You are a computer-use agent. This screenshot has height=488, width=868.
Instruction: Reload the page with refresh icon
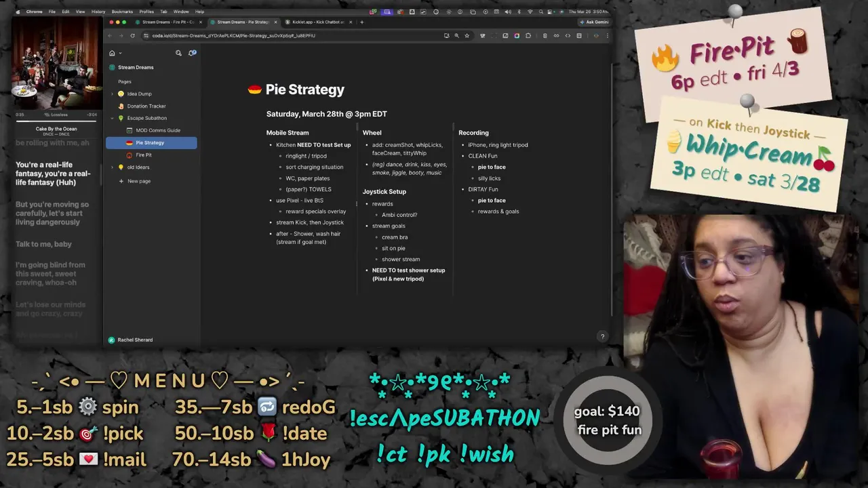click(x=132, y=35)
